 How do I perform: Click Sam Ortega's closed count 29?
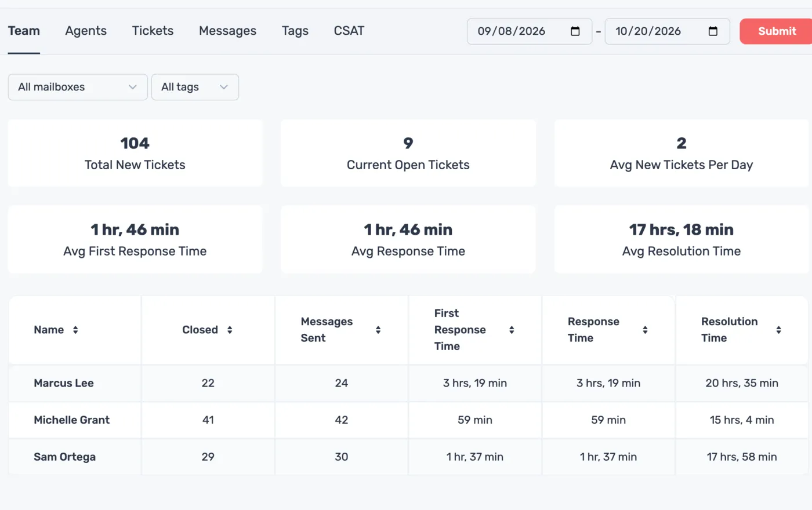pos(208,457)
